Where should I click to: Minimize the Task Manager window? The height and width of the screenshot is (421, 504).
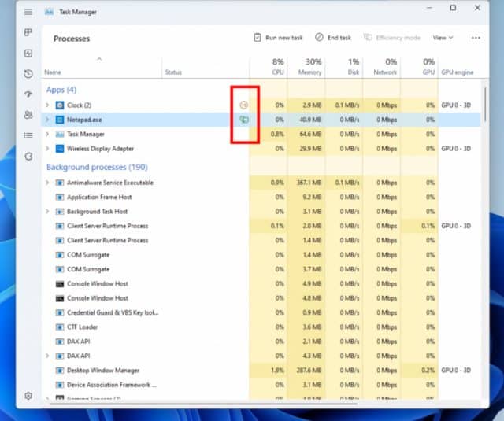pyautogui.click(x=429, y=8)
